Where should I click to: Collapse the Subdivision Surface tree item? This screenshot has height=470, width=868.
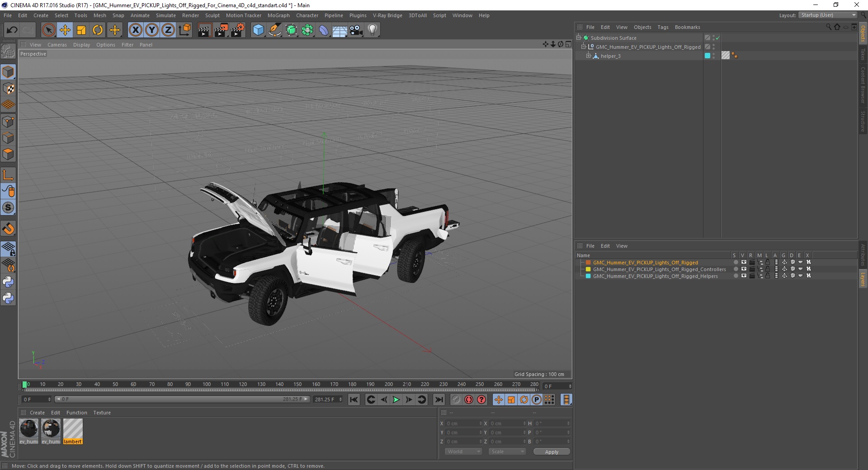click(x=578, y=38)
